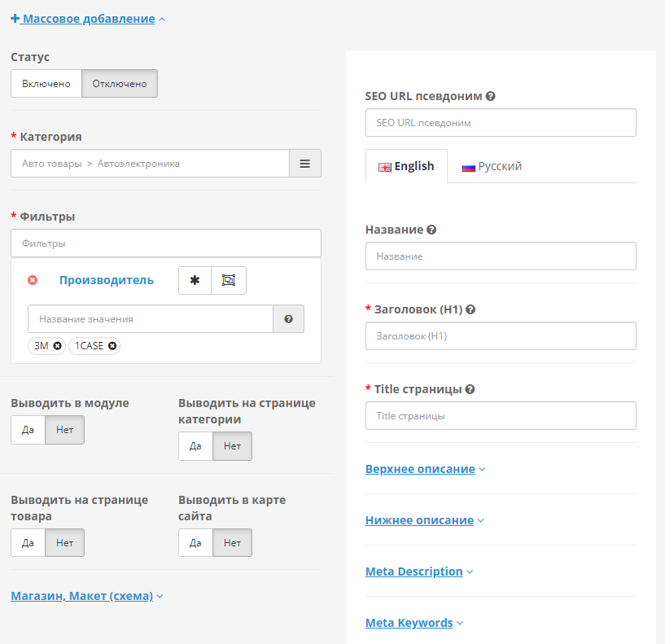Click the frame icon next to asterisk
This screenshot has width=665, height=644.
tap(229, 280)
